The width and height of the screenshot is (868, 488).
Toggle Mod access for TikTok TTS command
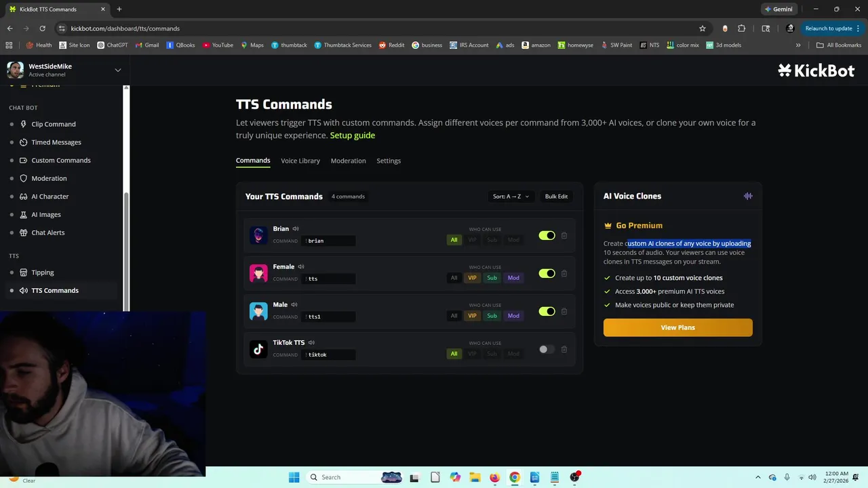tap(513, 354)
